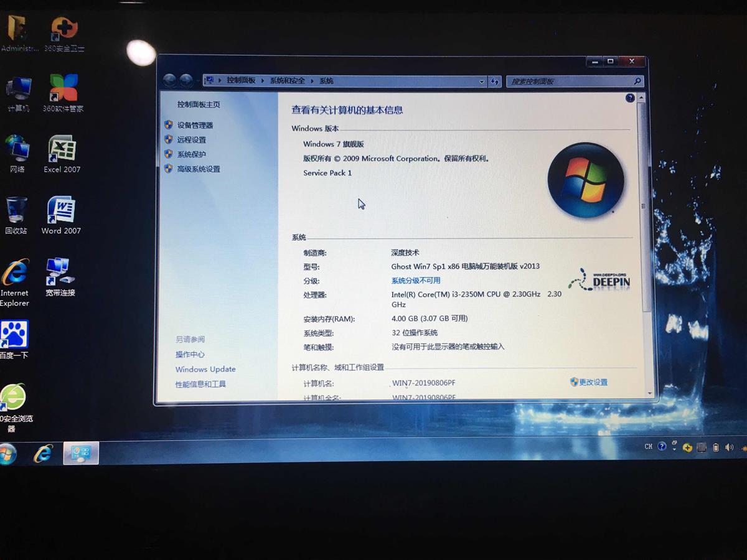
Task: Open the 计算机 desktop icon
Action: 18,95
